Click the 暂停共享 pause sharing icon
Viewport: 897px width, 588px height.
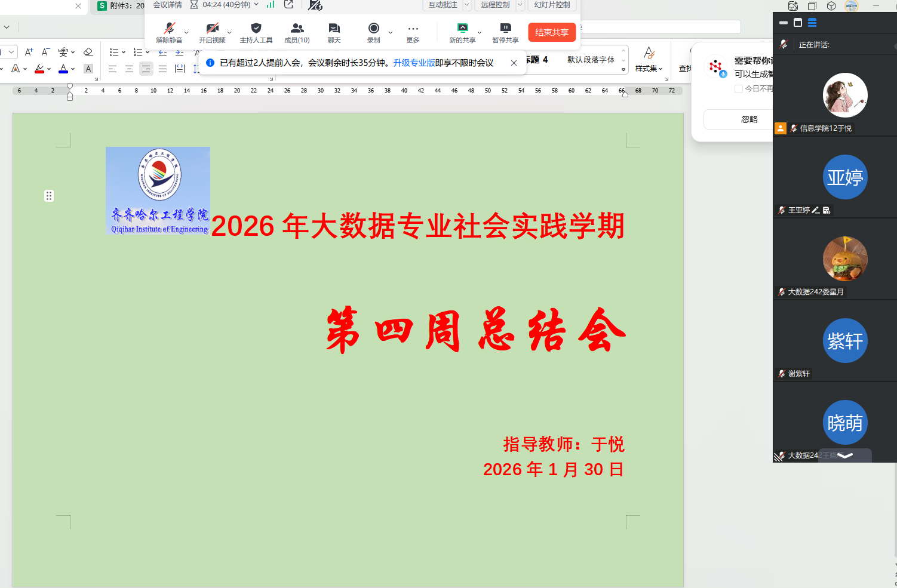[x=505, y=28]
